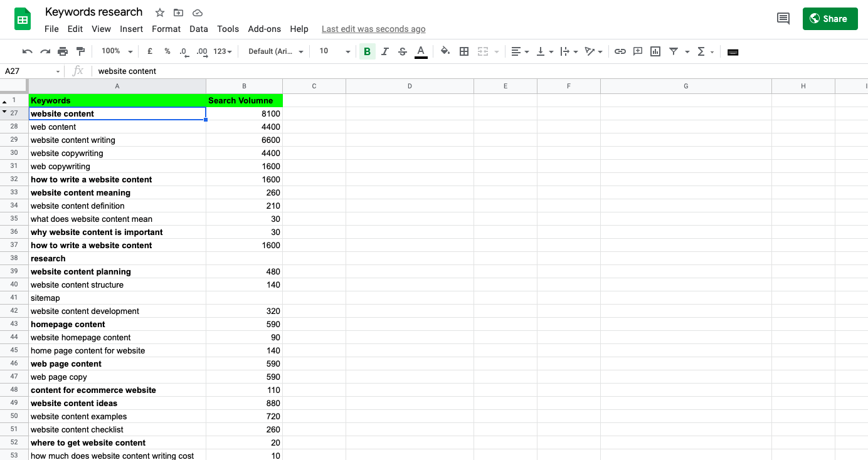This screenshot has width=868, height=460.
Task: Open the Format menu
Action: click(x=166, y=29)
